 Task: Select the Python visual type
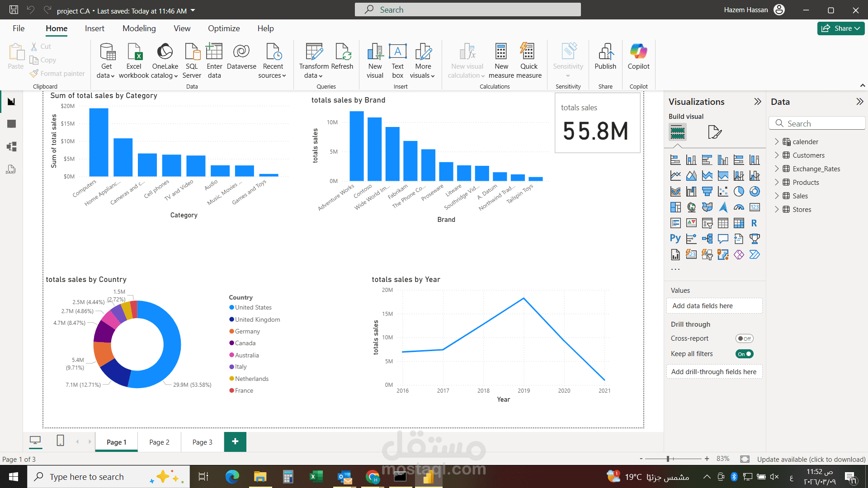(675, 239)
